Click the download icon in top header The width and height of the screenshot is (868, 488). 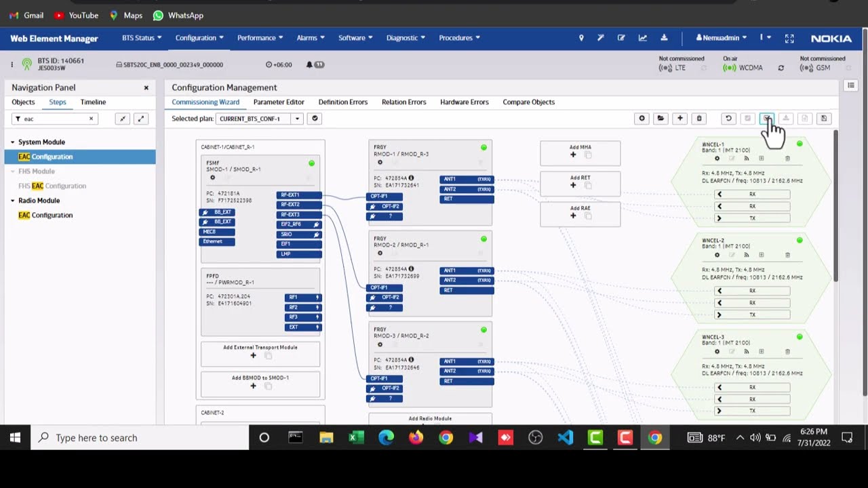[664, 38]
